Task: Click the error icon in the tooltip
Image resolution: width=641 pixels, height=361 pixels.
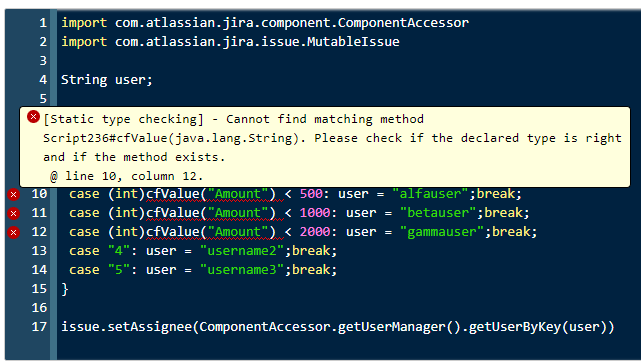Action: coord(34,117)
